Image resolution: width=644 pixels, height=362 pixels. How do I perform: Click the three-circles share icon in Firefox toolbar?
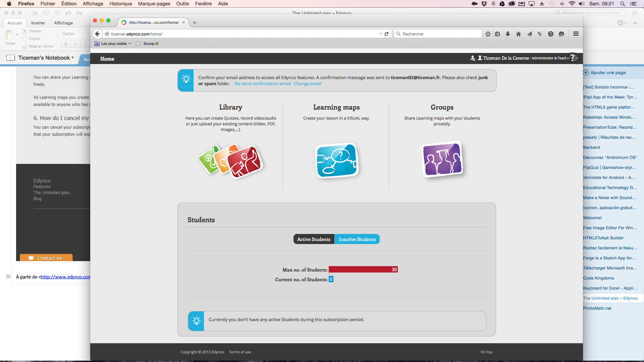point(540,34)
